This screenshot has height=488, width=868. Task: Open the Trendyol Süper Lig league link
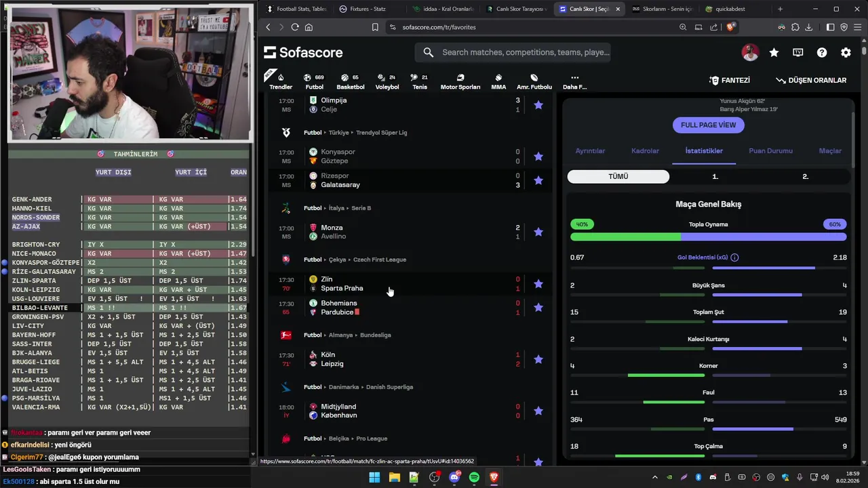tap(381, 133)
